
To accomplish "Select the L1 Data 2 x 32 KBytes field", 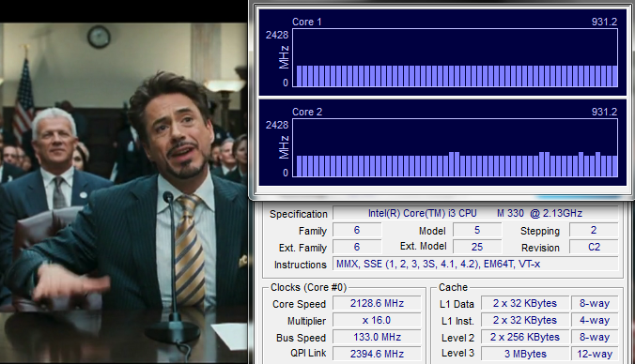I will click(525, 303).
